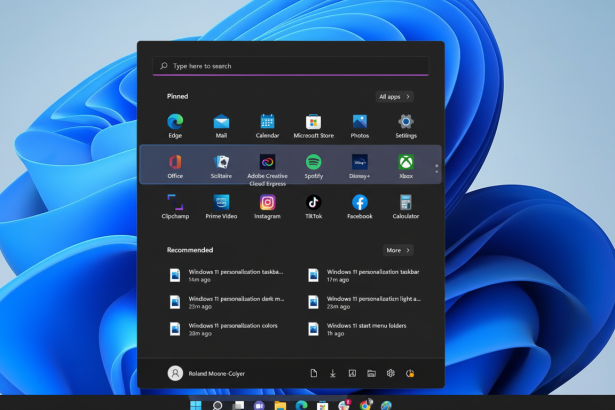Open the 17m ago Windows 11 personalization taskbar file
Viewport: 615px width, 410px height.
(x=365, y=275)
